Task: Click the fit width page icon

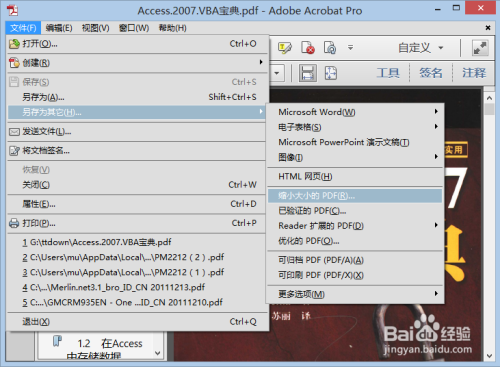Action: pyautogui.click(x=307, y=73)
